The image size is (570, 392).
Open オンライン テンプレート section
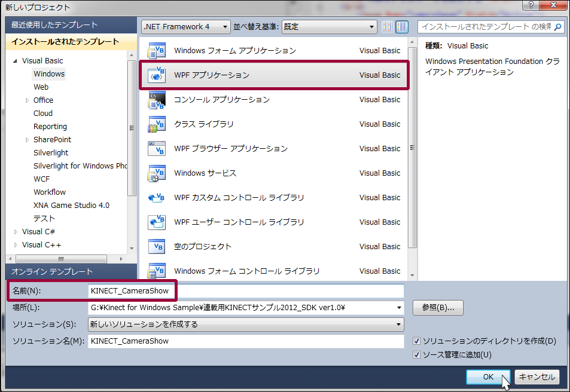pos(71,271)
